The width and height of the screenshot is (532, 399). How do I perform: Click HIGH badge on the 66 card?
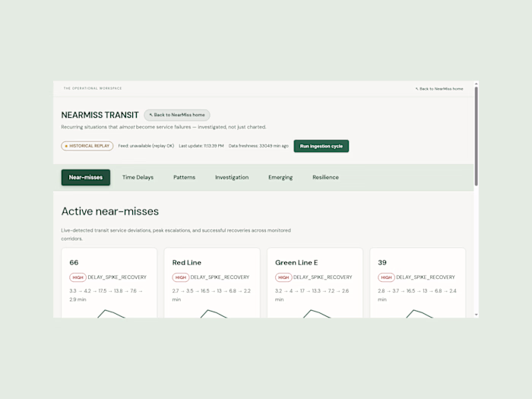pyautogui.click(x=78, y=277)
